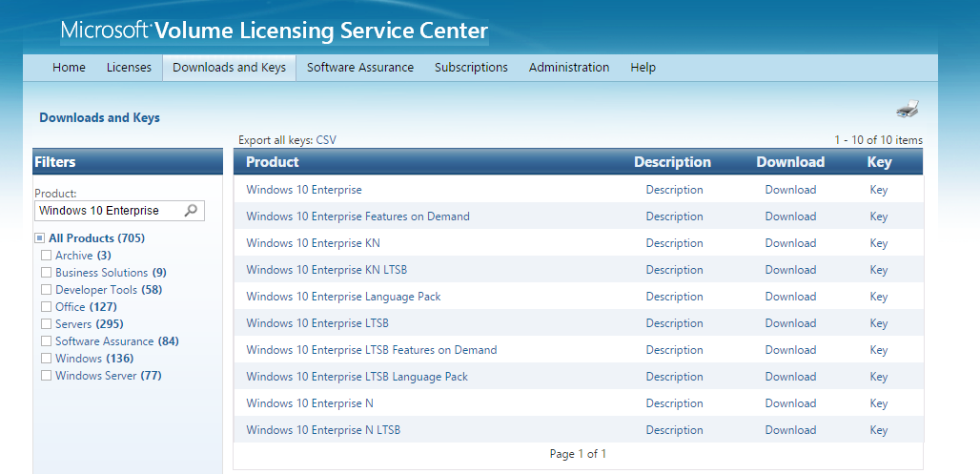This screenshot has height=474, width=980.
Task: Check the Windows Server filter checkbox
Action: click(46, 375)
